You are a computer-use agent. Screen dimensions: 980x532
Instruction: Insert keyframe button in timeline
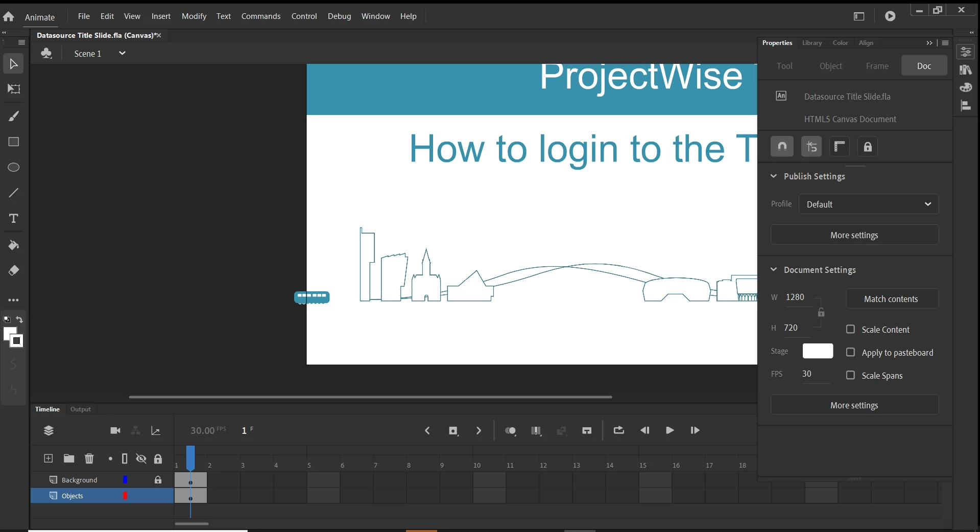pos(453,431)
